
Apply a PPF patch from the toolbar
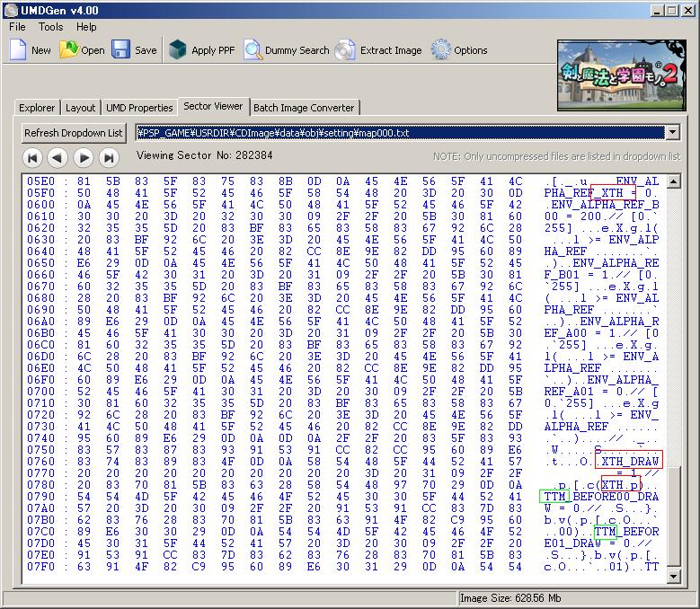click(179, 50)
